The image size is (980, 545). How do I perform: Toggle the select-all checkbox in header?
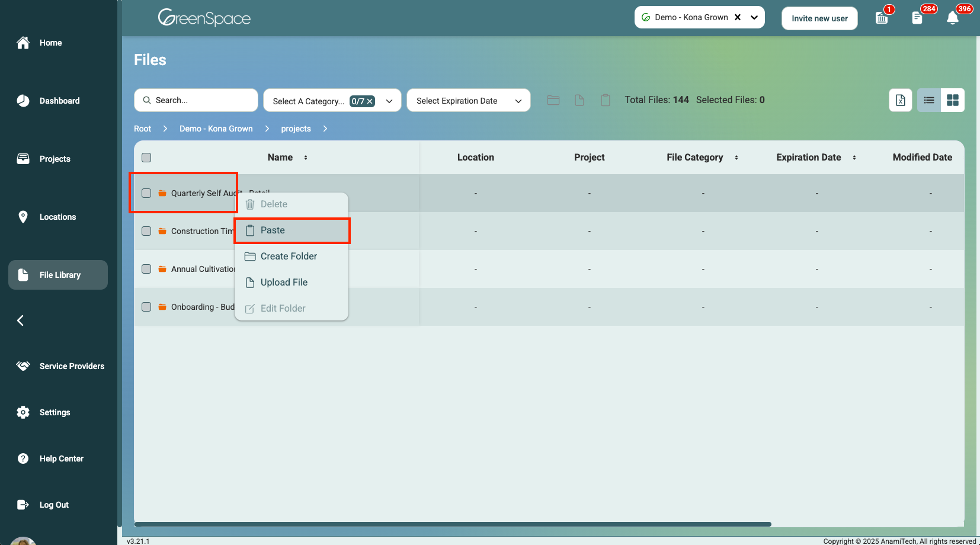pyautogui.click(x=146, y=158)
